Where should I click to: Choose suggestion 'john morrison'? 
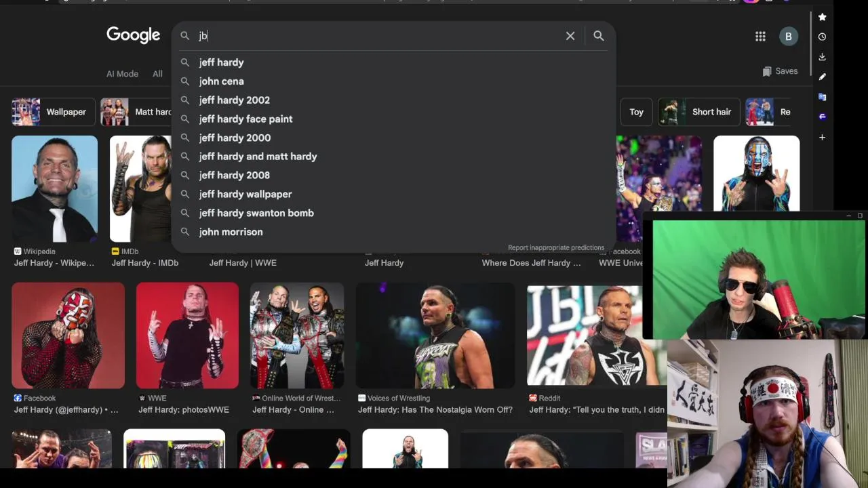[393, 232]
